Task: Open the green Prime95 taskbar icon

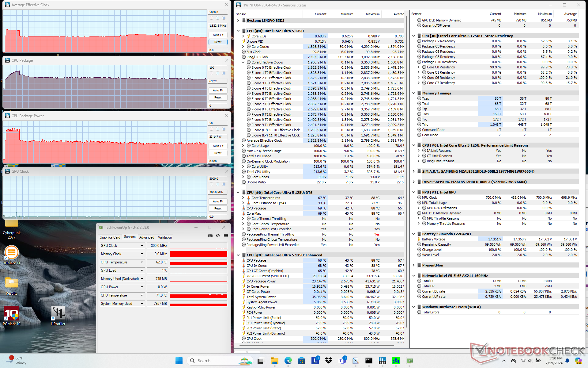Action: click(396, 361)
